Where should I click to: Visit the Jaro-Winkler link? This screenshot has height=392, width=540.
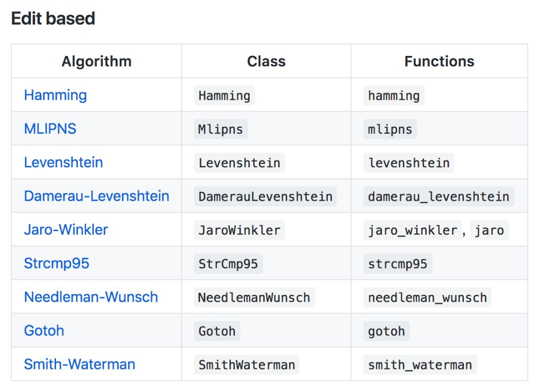coord(66,230)
